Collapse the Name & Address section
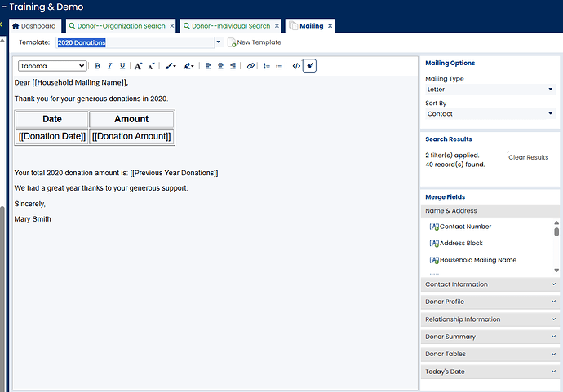 [490, 211]
